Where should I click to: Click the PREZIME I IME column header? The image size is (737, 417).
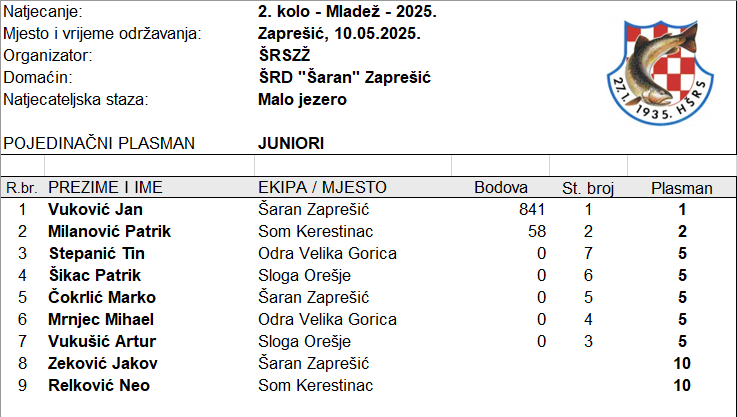point(105,188)
